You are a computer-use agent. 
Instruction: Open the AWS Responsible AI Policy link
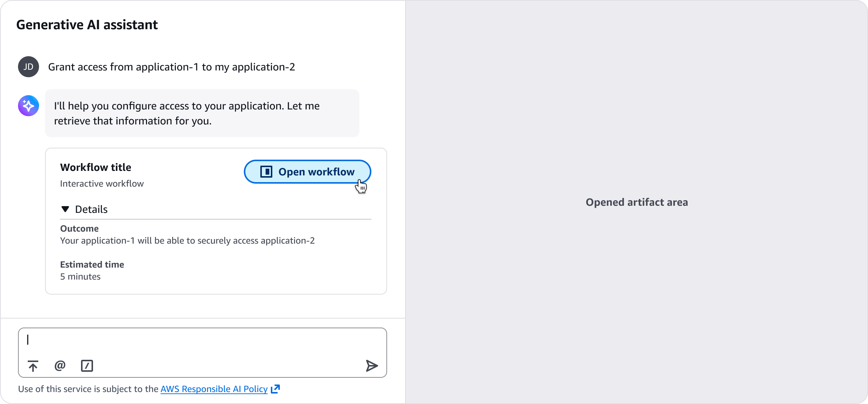(214, 389)
